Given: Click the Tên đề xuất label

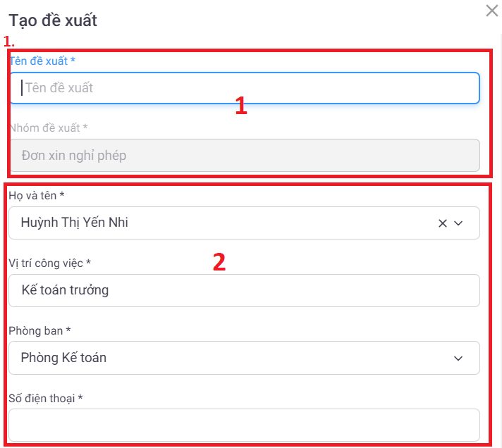Looking at the screenshot, I should click(x=42, y=61).
